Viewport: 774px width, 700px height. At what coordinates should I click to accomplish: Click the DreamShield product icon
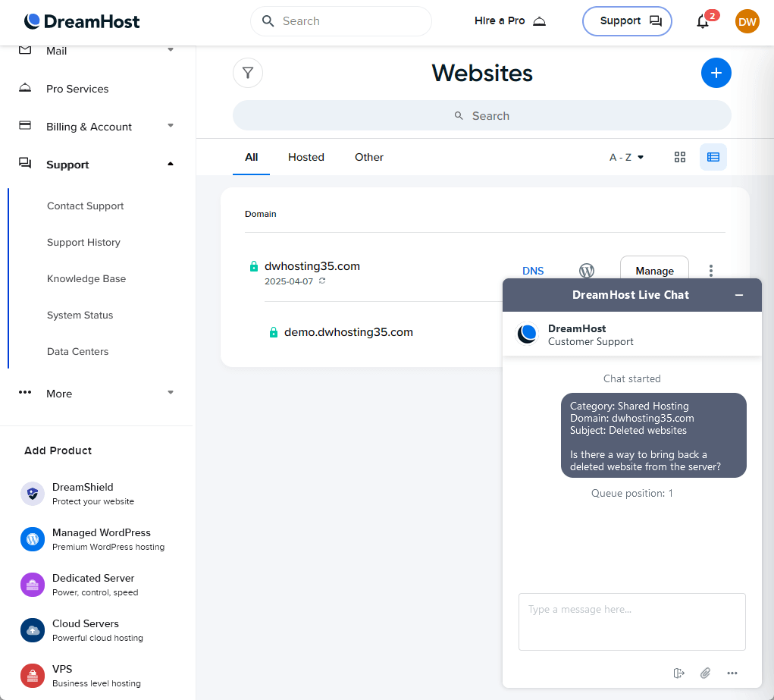33,494
